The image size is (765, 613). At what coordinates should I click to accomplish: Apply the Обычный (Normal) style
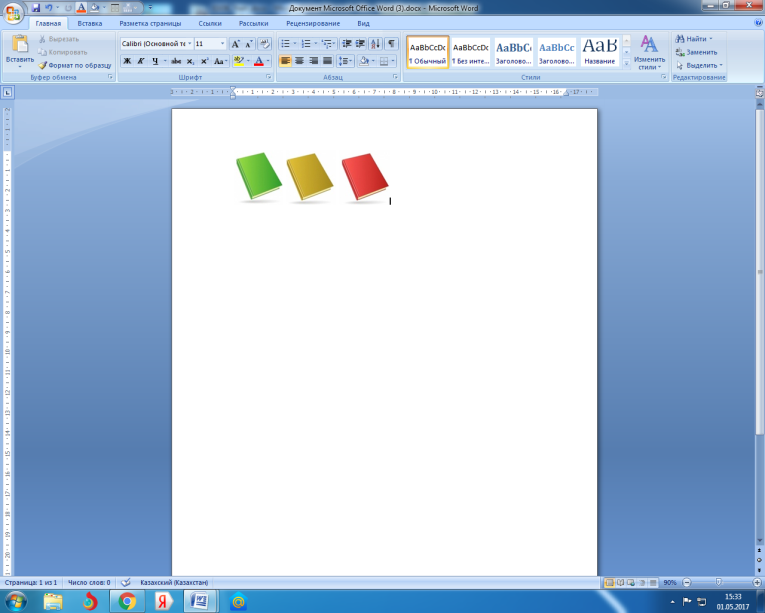coord(427,52)
